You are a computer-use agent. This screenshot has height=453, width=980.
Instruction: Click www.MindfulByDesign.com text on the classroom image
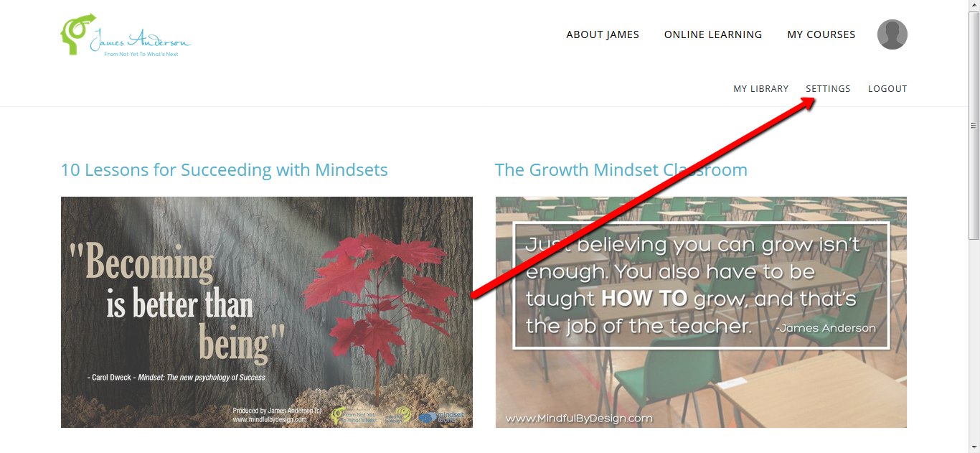(579, 419)
